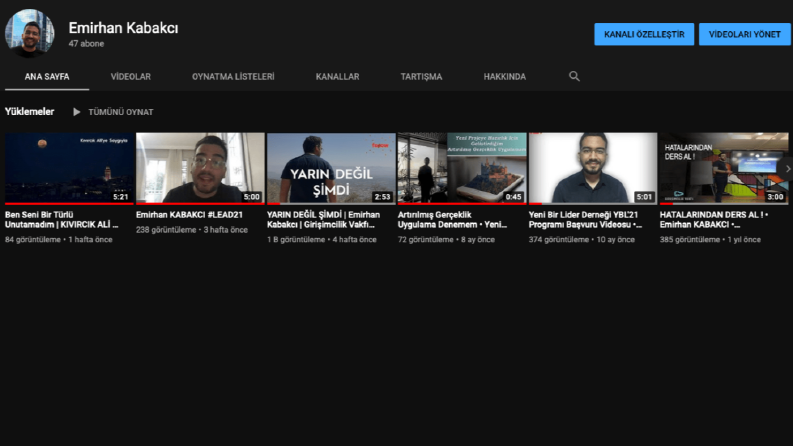Image resolution: width=793 pixels, height=446 pixels.
Task: Open the Oynatma Listeleri tab
Action: pyautogui.click(x=233, y=77)
